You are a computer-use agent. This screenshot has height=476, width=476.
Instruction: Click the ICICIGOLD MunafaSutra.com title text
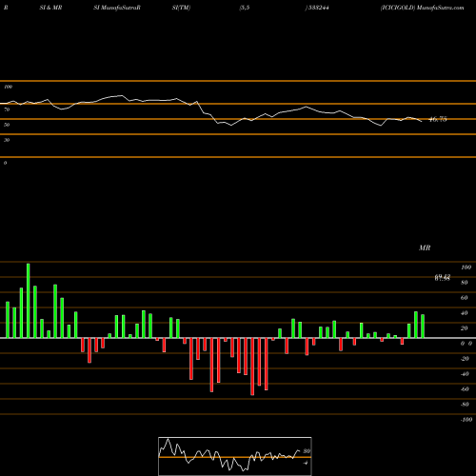(423, 8)
